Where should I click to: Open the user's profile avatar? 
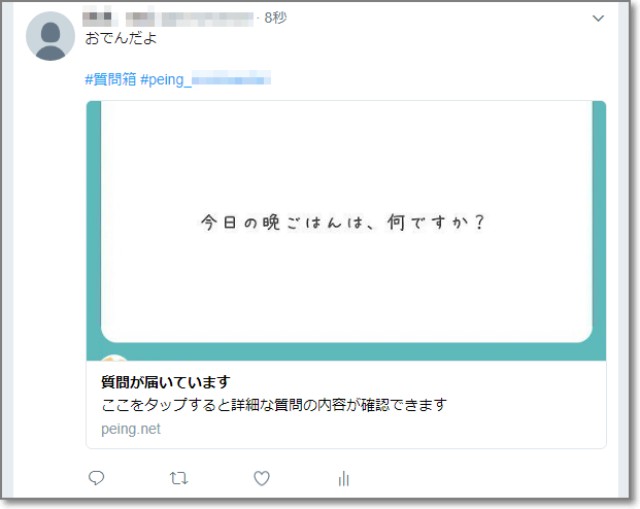50,36
